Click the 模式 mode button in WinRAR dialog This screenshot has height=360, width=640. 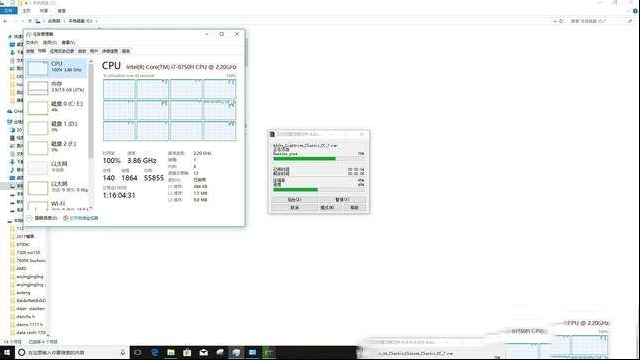[x=327, y=207]
